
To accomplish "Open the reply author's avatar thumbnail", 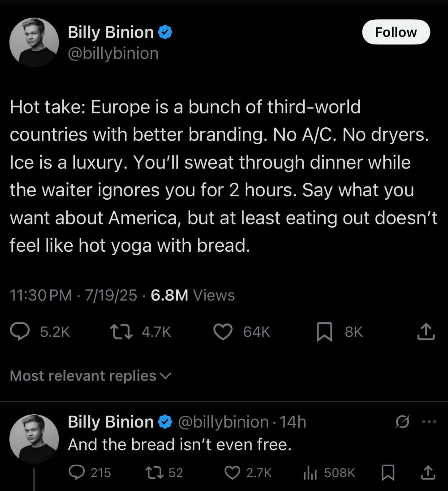I will coord(34,439).
